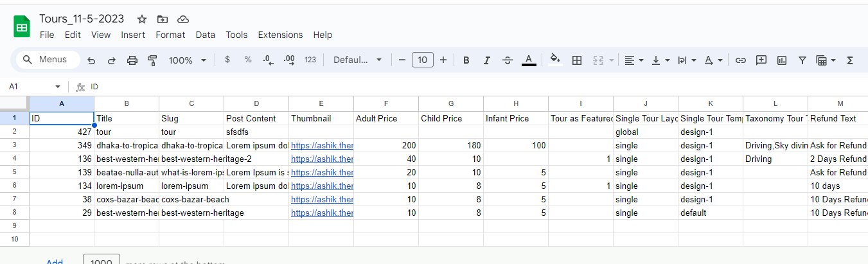868x264 pixels.
Task: Click the insert link icon
Action: coord(741,60)
